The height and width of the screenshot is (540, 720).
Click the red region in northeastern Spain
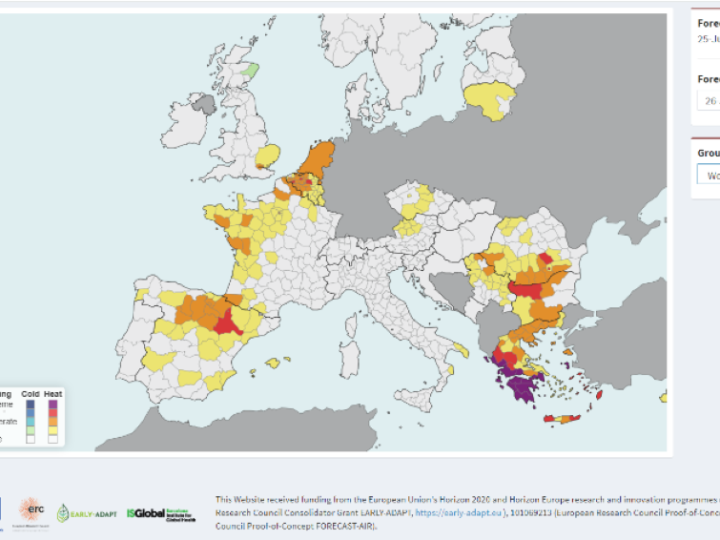tap(227, 322)
